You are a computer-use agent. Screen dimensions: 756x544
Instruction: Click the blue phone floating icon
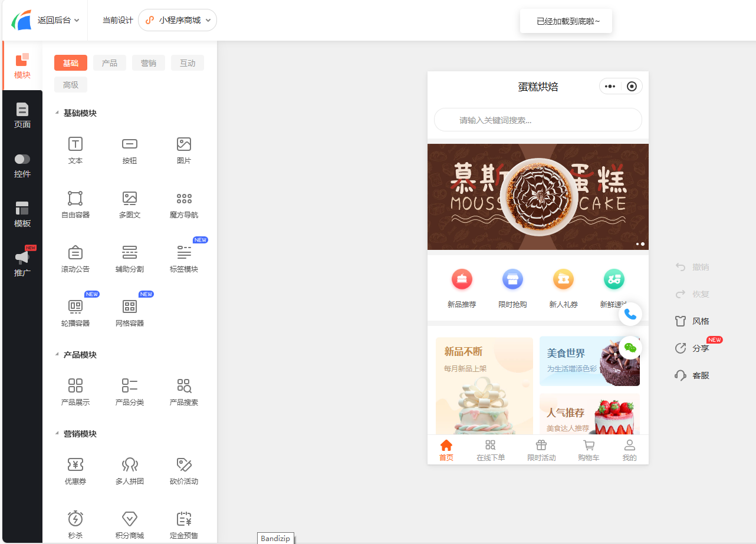(630, 314)
